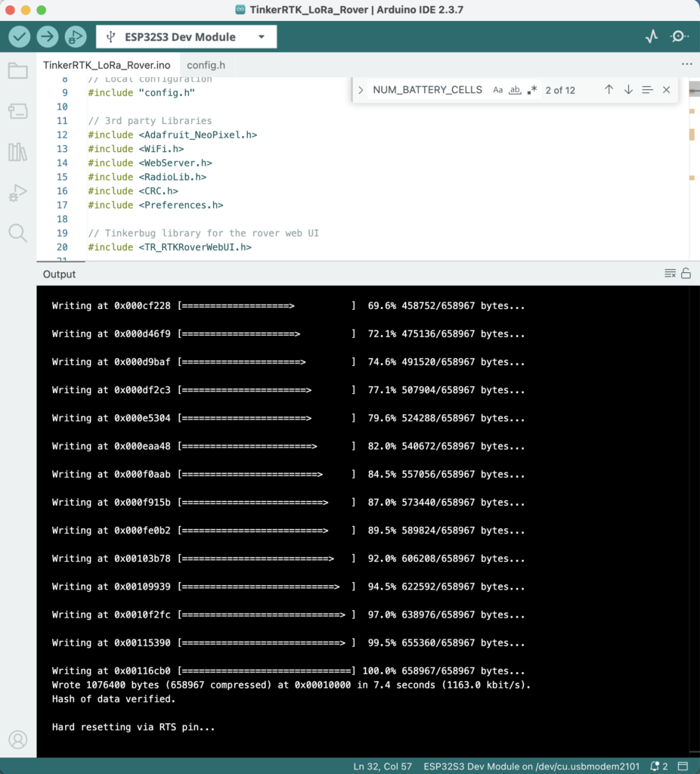This screenshot has width=700, height=774.
Task: Enable regular expression search option
Action: click(532, 90)
